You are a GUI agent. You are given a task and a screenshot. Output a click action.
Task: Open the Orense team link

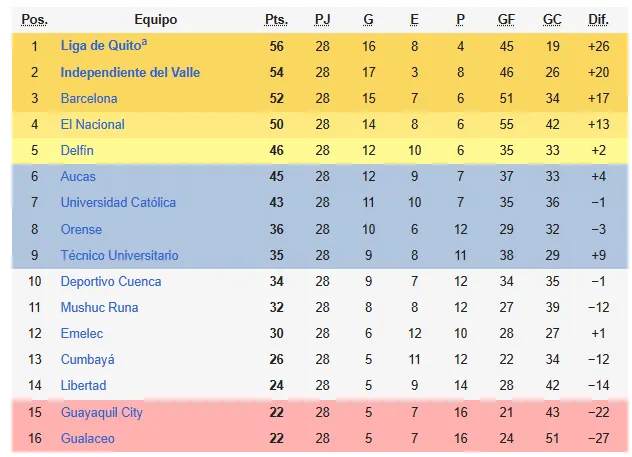(81, 229)
